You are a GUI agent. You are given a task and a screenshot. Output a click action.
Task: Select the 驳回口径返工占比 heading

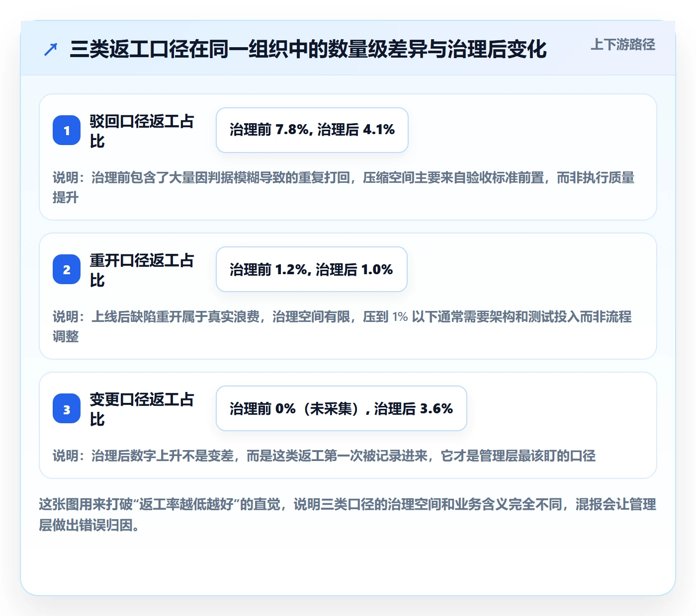[x=142, y=131]
